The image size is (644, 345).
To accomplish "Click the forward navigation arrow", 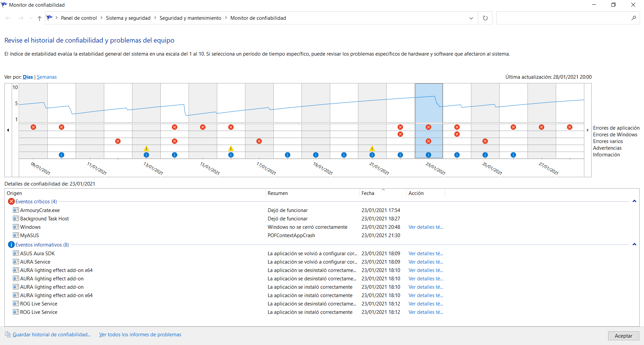I will click(21, 18).
